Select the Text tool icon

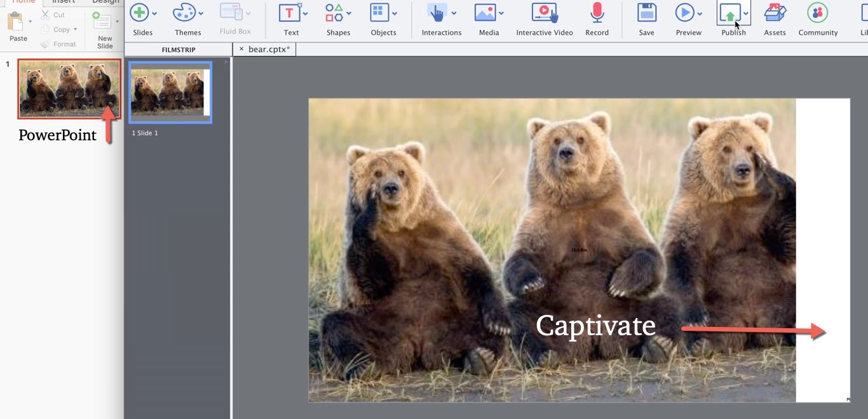click(x=290, y=13)
